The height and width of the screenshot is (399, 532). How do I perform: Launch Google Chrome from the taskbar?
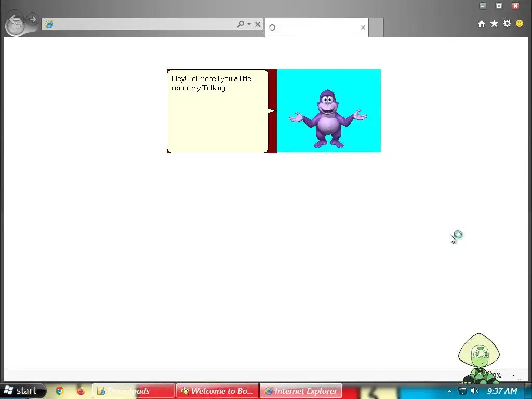click(x=59, y=391)
